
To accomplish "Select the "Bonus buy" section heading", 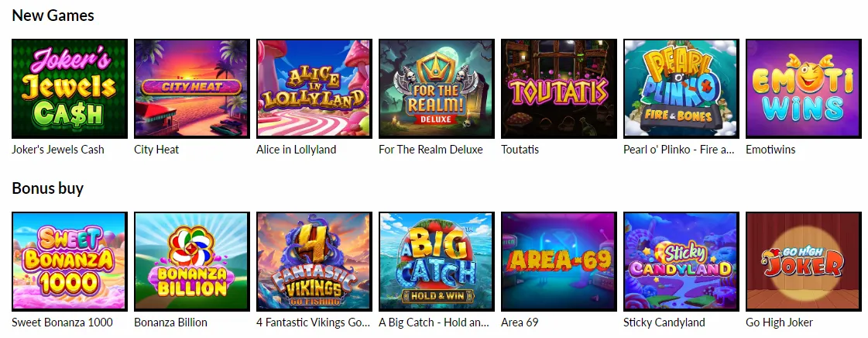I will pyautogui.click(x=47, y=188).
